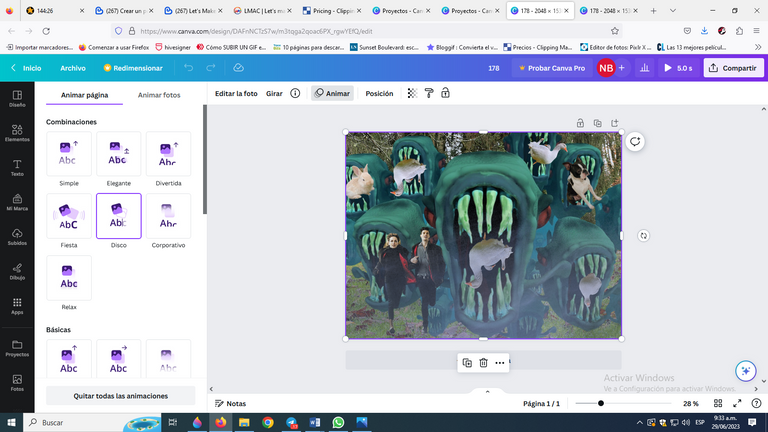Click the lock page icon above canvas
Screen dimensions: 768x432
tap(580, 123)
